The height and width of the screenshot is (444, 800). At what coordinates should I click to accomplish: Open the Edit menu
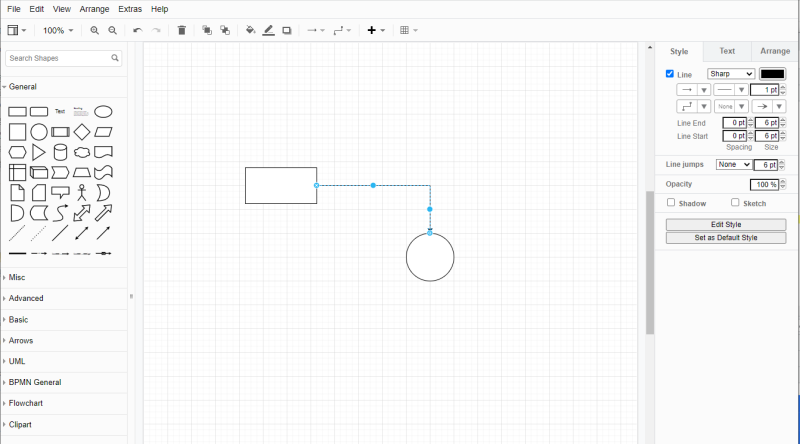(x=36, y=9)
